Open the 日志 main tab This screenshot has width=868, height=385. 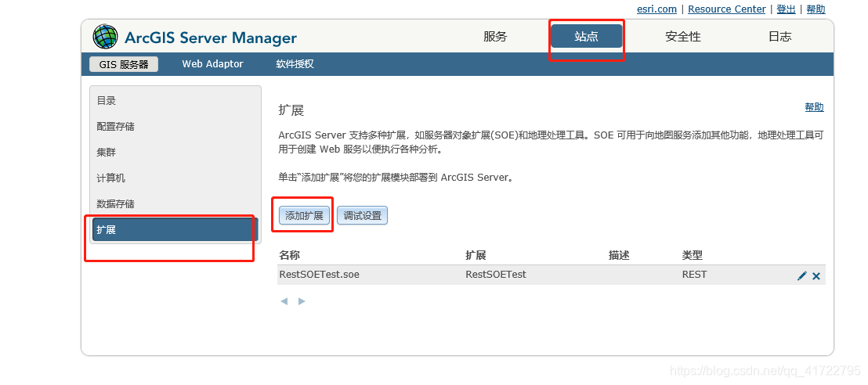(x=780, y=37)
